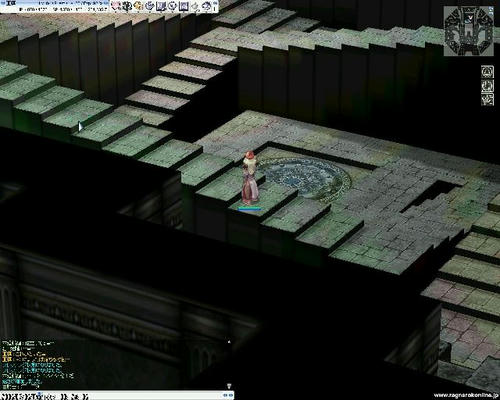This screenshot has width=500, height=400.
Task: Open the blue-grey round icon in top bar
Action: click(x=150, y=6)
